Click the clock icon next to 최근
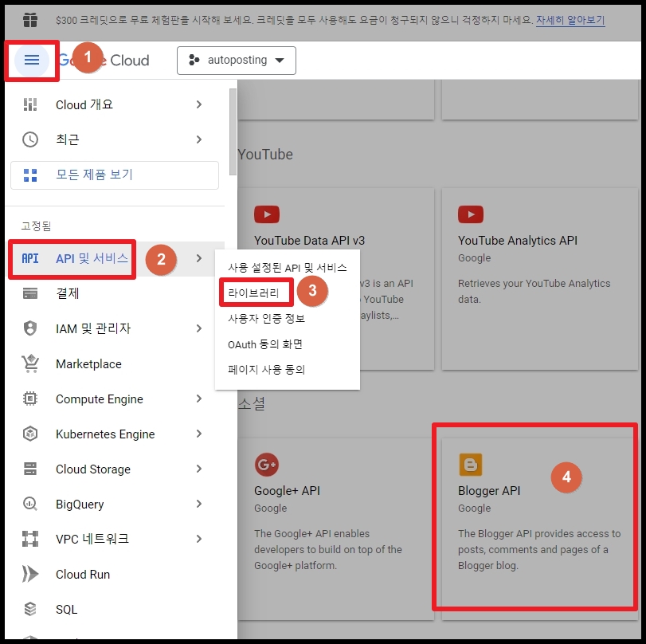646x644 pixels. coord(30,139)
